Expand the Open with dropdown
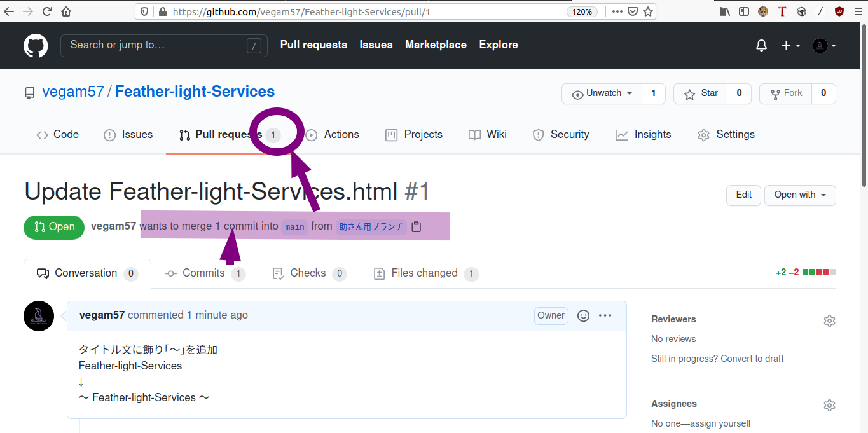868x433 pixels. pyautogui.click(x=800, y=195)
